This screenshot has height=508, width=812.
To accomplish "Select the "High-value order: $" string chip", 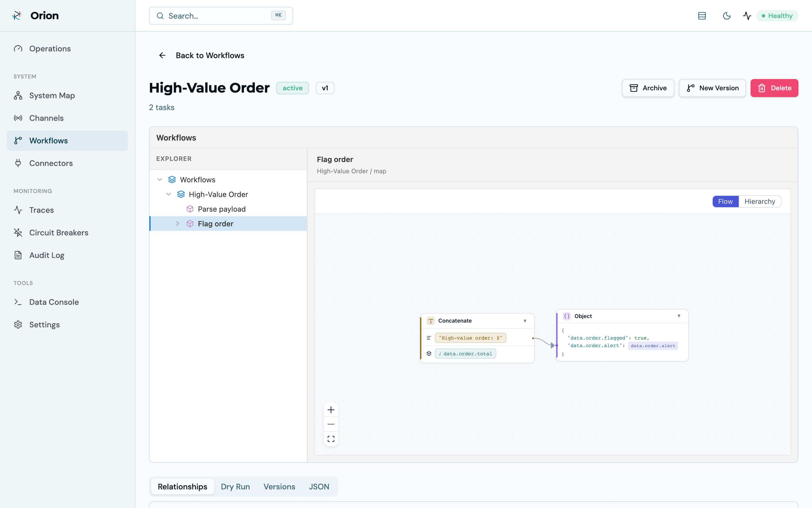I will [470, 338].
